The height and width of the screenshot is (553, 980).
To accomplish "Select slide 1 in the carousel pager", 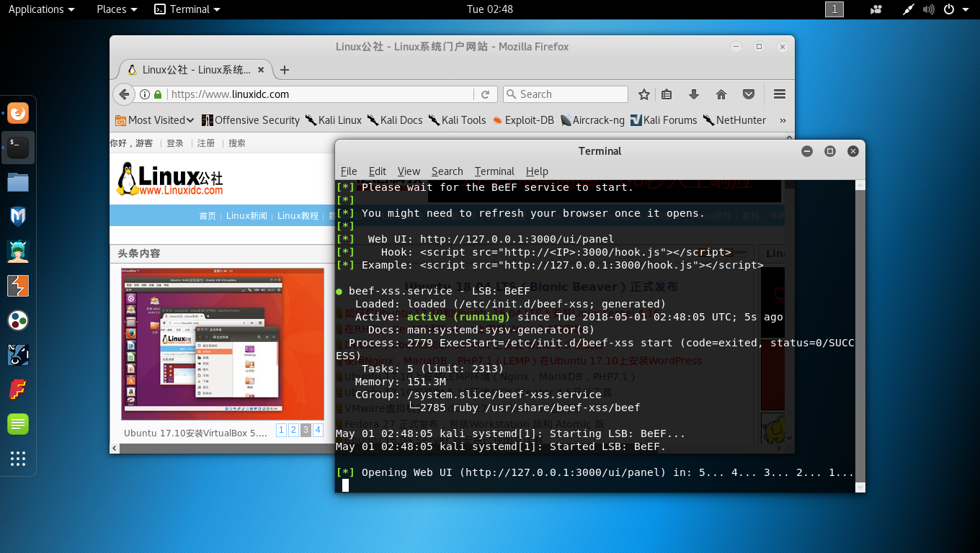I will tap(282, 430).
